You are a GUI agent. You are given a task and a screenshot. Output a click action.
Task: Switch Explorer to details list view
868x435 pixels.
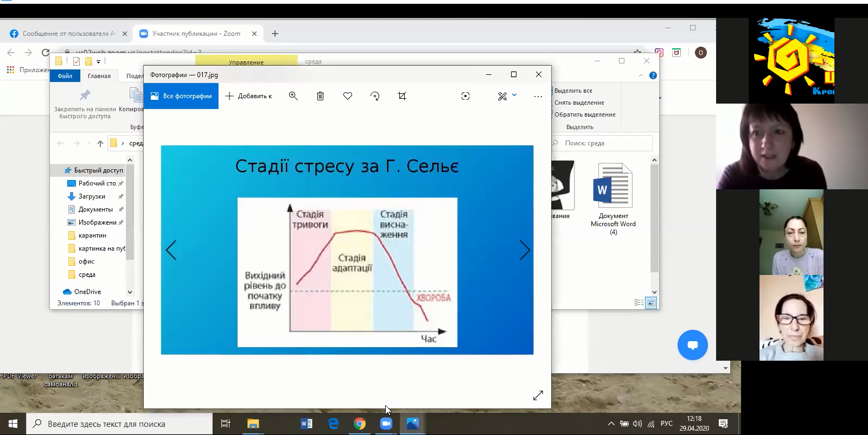tap(639, 303)
